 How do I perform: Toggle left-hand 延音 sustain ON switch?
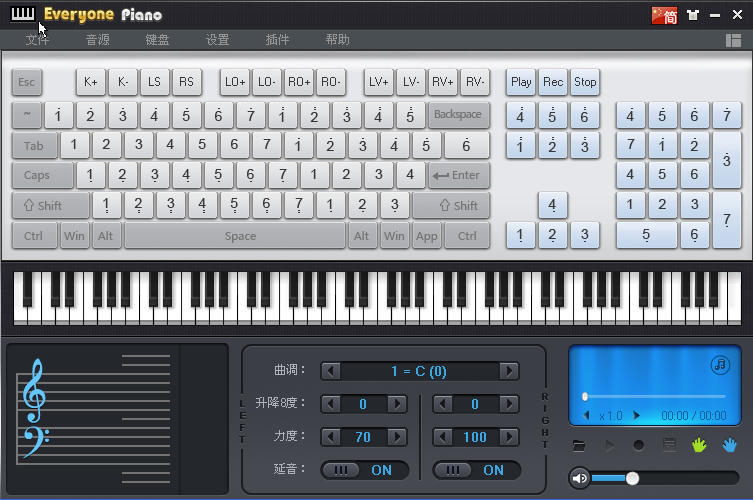click(x=365, y=470)
